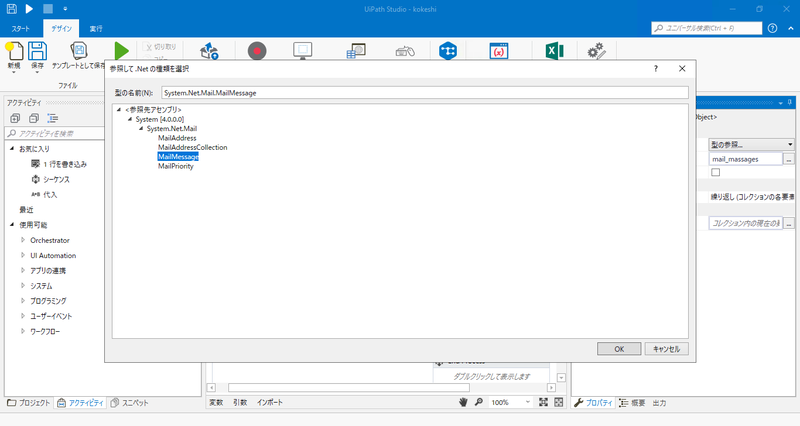This screenshot has width=800, height=426.
Task: Click the OK button in the dialog
Action: tap(619, 349)
